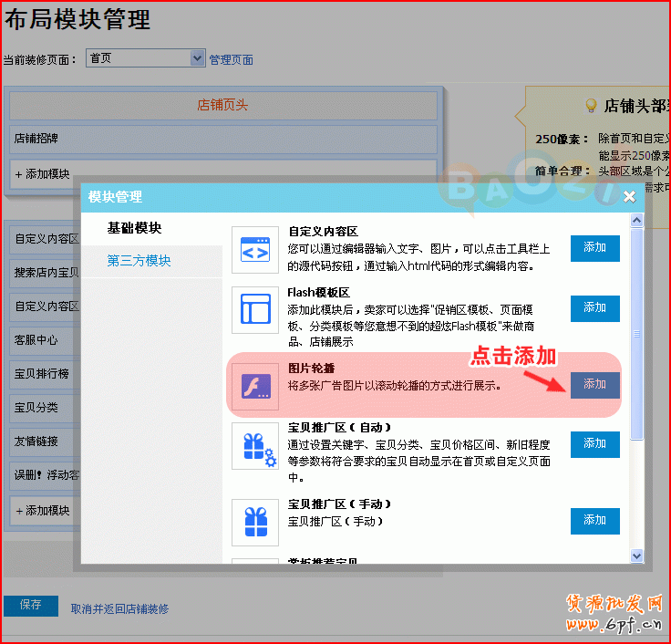Add the 自定义内容区 module
The height and width of the screenshot is (644, 671).
pos(594,248)
